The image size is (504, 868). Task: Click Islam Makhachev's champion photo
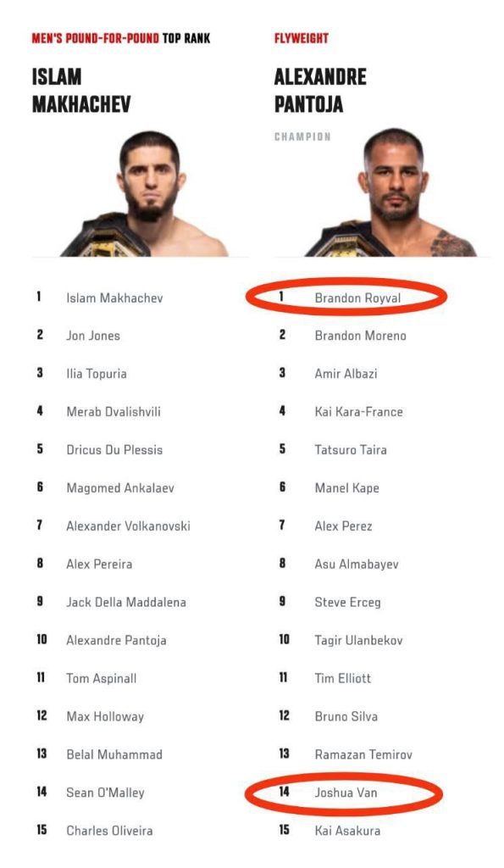145,194
